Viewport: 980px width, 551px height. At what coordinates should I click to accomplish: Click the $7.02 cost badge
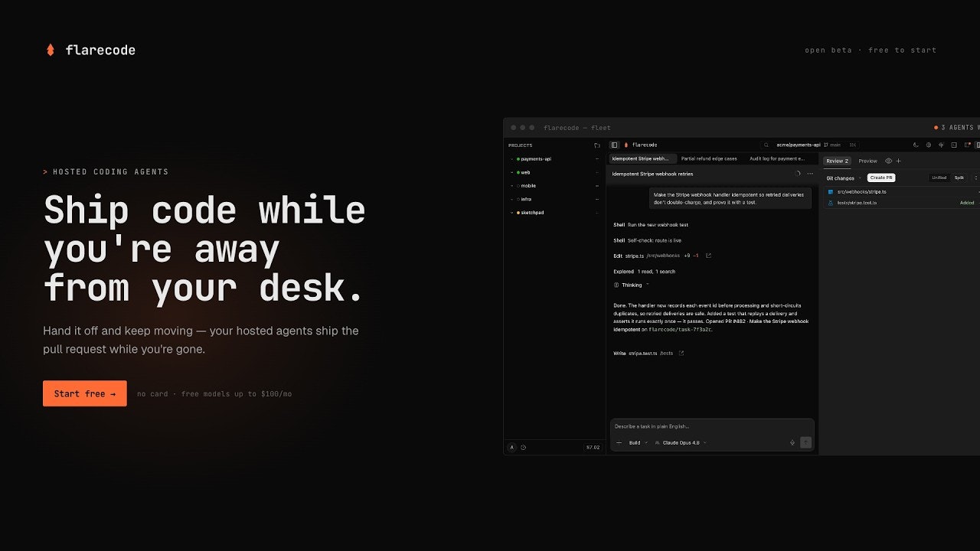593,448
